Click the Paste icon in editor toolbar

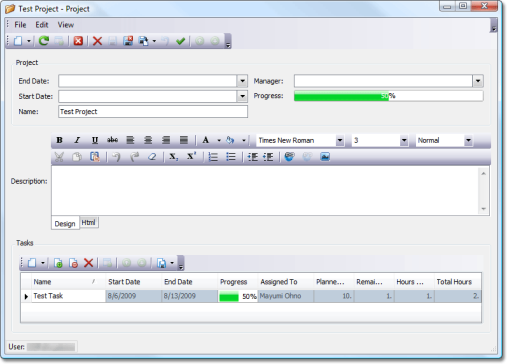[95, 157]
